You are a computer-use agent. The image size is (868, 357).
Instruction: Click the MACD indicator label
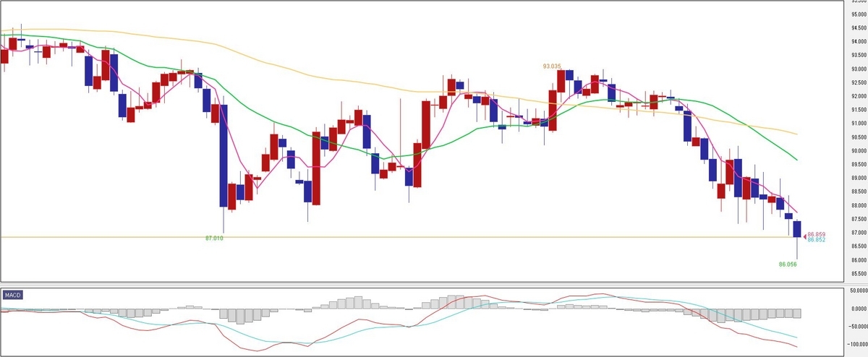(x=12, y=295)
